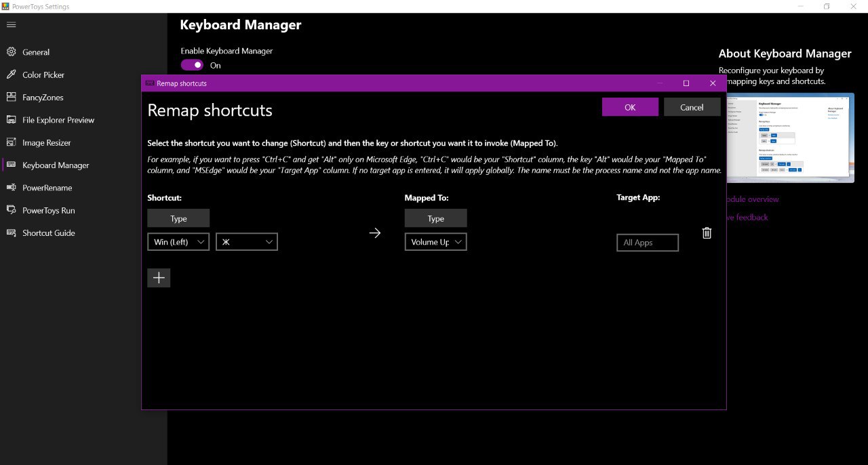Open File Explorer Preview settings page
Viewport: 868px width, 465px height.
click(83, 120)
